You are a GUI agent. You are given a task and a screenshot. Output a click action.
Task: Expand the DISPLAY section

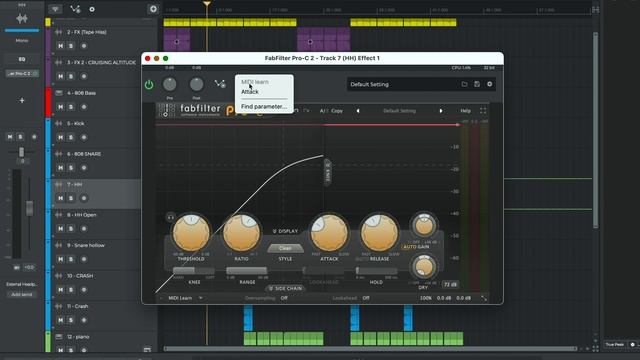285,231
